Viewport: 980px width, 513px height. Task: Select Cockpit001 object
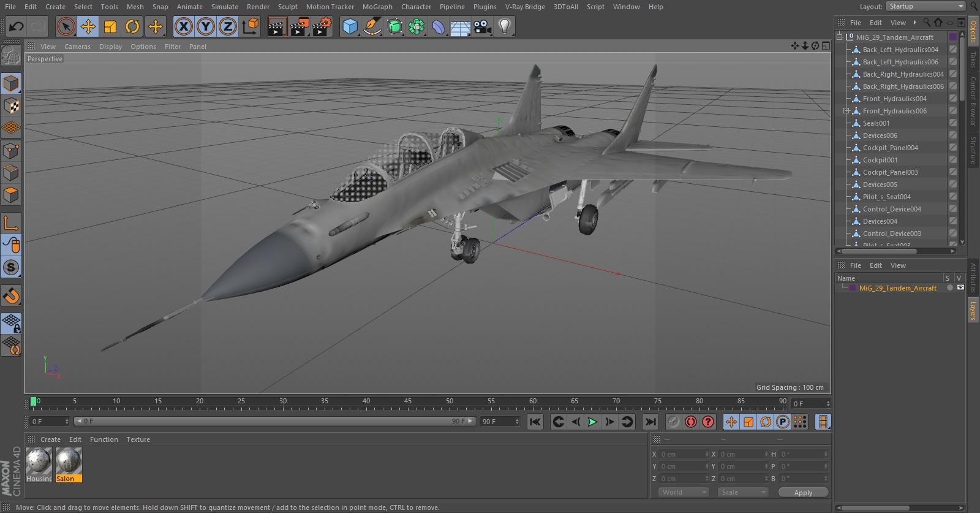[x=880, y=160]
